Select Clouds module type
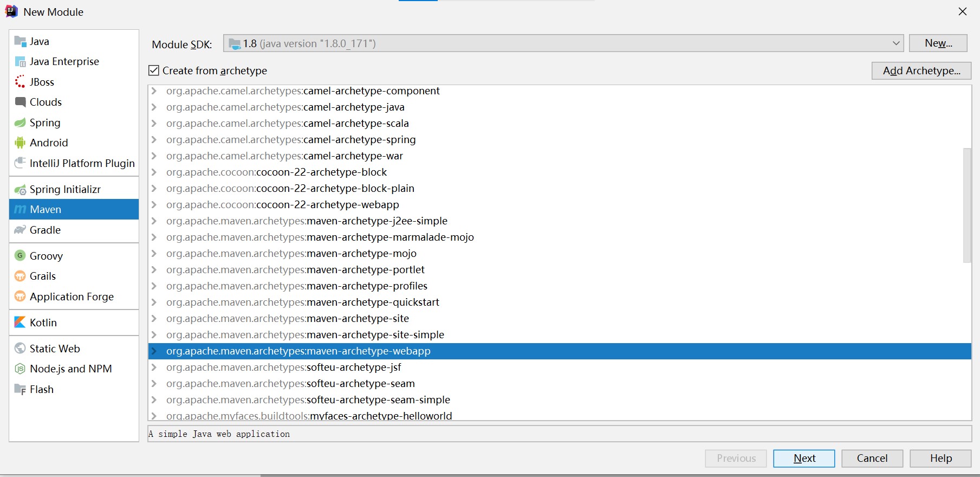 [x=74, y=102]
